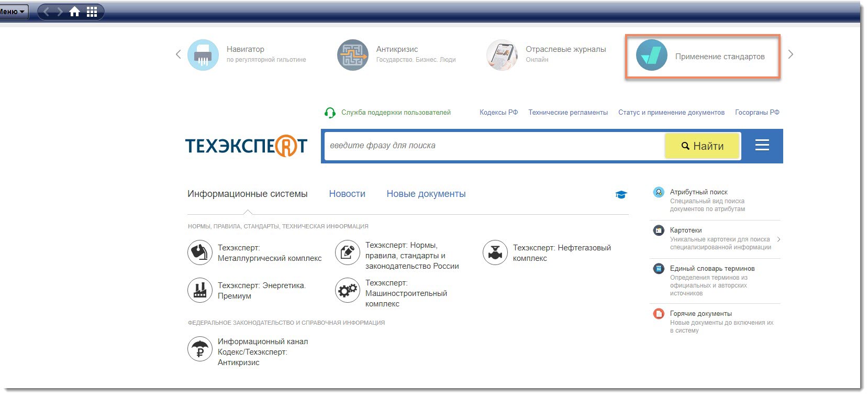
Task: Open Единый словарь терминов
Action: click(713, 269)
